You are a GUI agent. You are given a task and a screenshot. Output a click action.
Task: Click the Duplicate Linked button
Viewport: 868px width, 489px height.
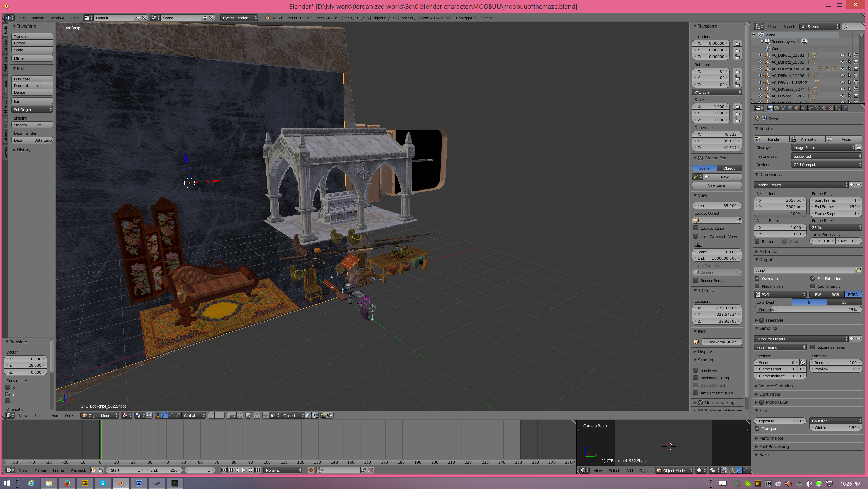(x=32, y=86)
